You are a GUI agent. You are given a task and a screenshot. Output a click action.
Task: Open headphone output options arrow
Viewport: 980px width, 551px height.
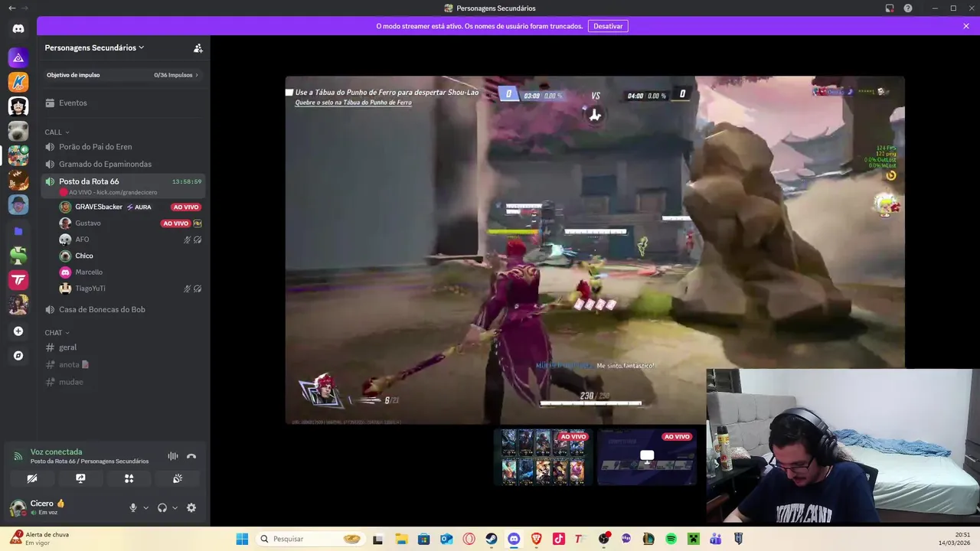point(175,507)
